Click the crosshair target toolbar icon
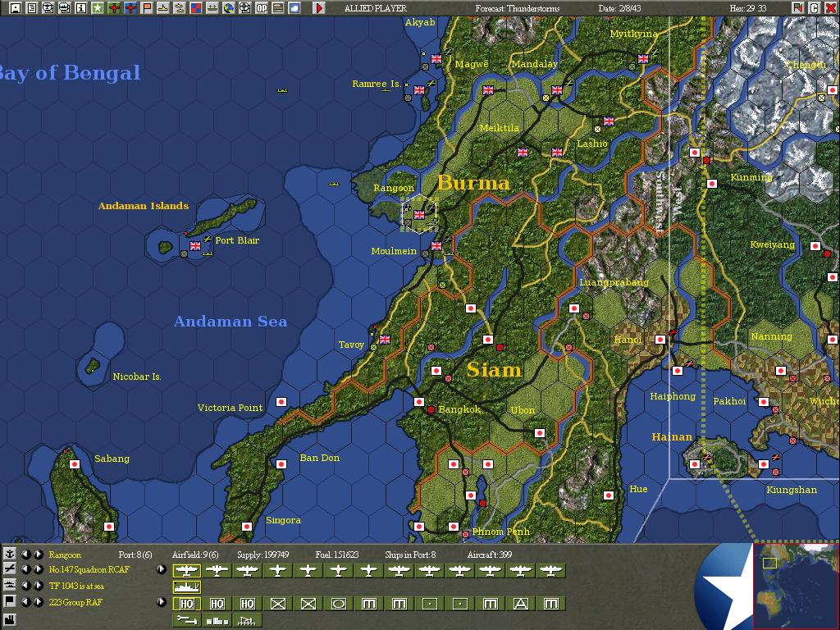 click(244, 8)
